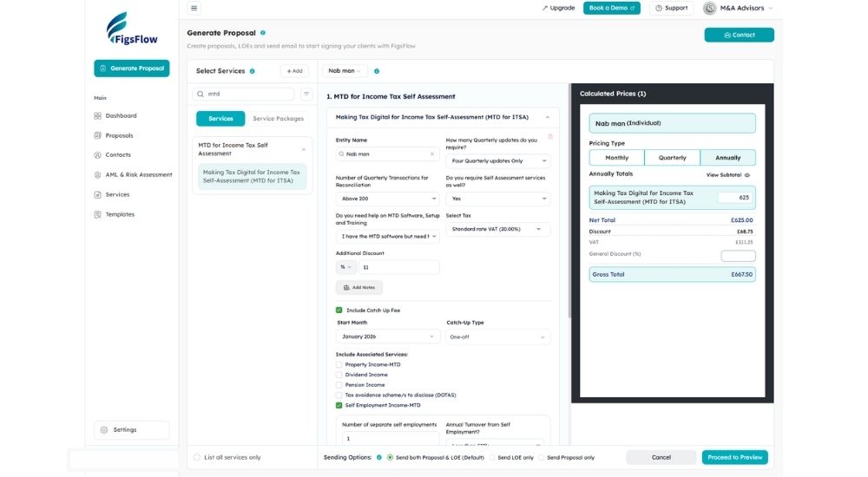
Task: Open the Above 200 transactions dropdown
Action: tap(387, 199)
